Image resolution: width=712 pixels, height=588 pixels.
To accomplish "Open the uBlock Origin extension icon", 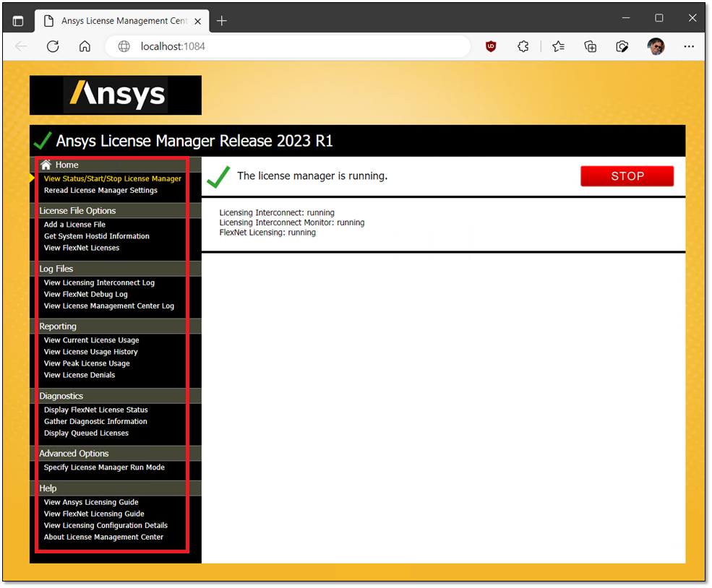I will click(x=491, y=46).
